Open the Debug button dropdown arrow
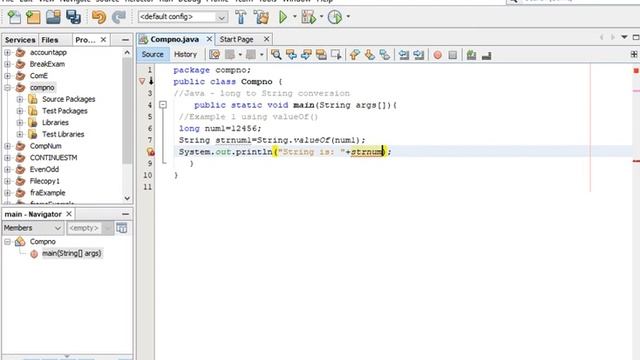This screenshot has width=640, height=360. coord(321,17)
